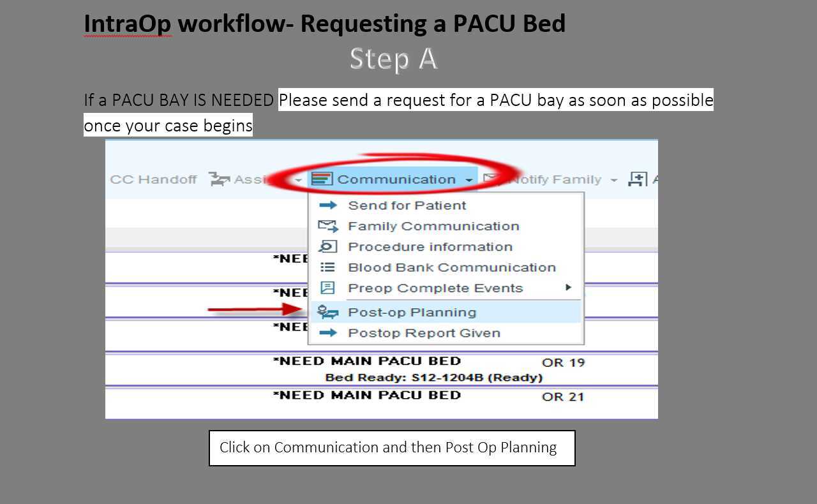Open the Assign dropdown arrow
This screenshot has height=504, width=817.
point(299,179)
